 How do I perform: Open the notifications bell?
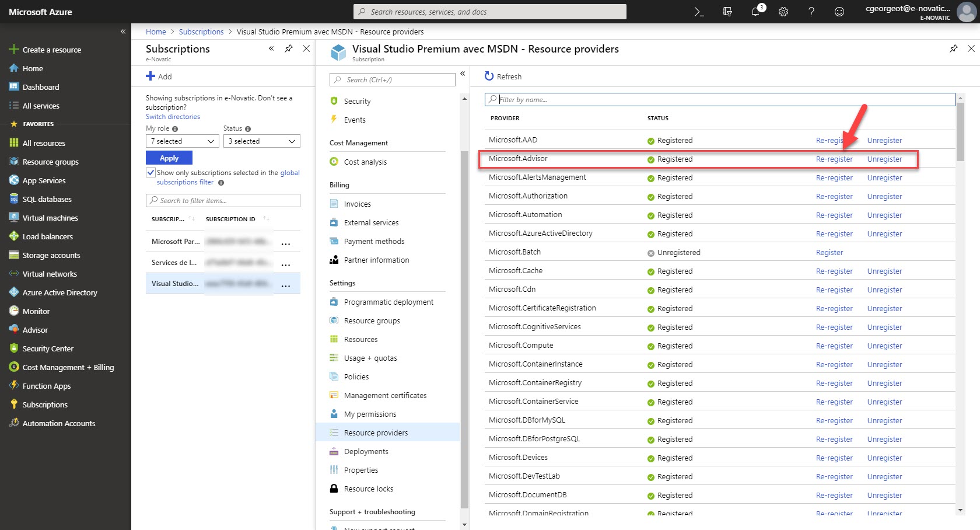pyautogui.click(x=755, y=12)
